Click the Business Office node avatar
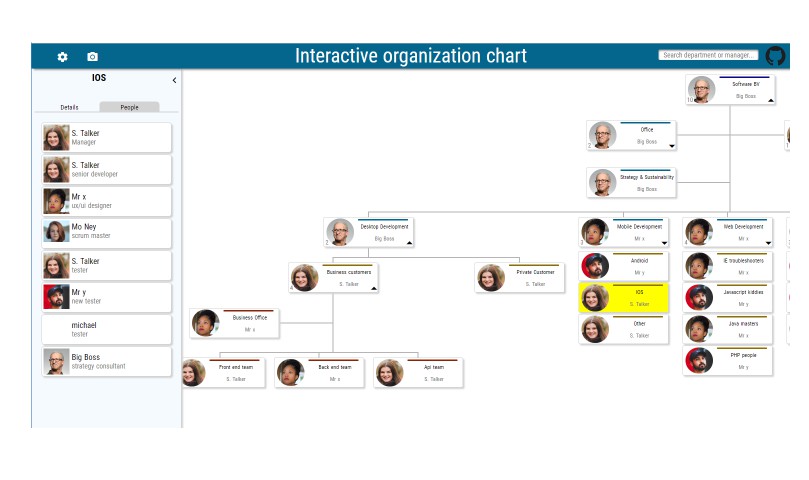809x480 pixels. click(206, 323)
